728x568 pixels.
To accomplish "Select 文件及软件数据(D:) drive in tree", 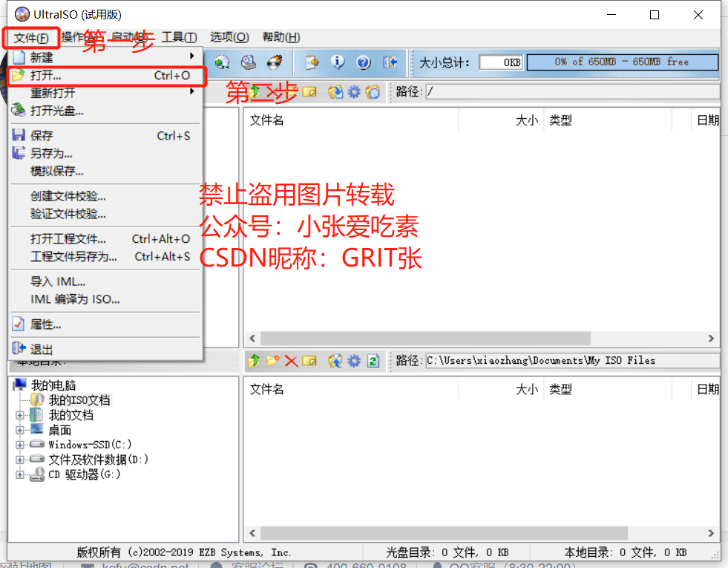I will point(99,460).
